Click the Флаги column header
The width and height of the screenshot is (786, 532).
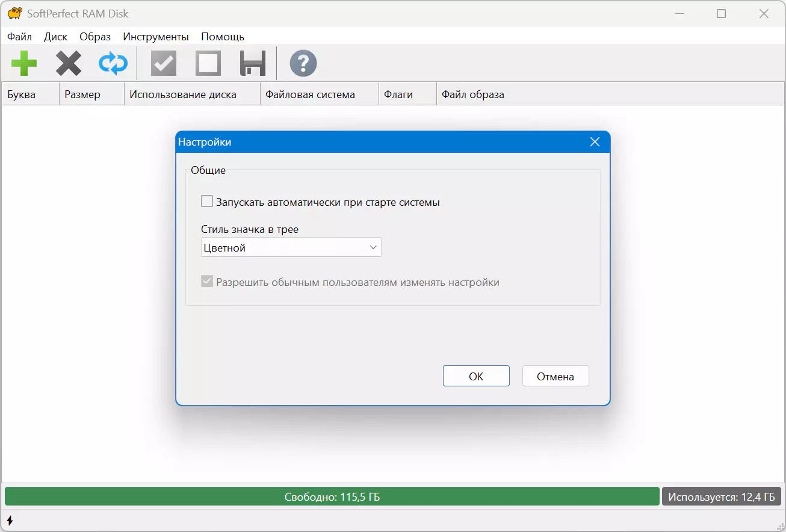coord(407,94)
